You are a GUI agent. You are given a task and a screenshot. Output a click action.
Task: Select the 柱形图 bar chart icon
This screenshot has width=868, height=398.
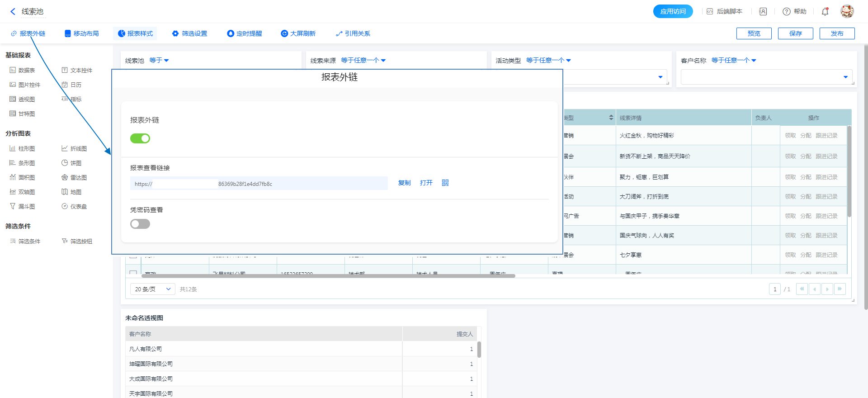click(x=13, y=148)
